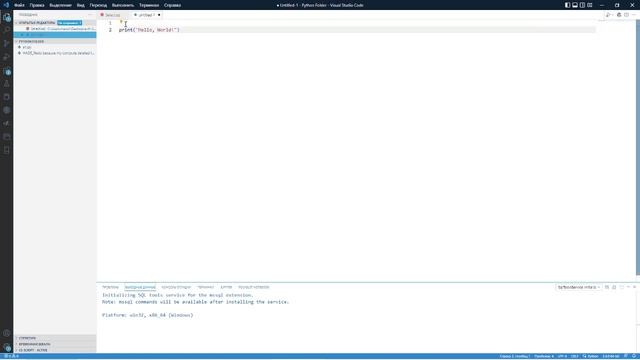Click the Python interpreter version in status bar
The width and height of the screenshot is (640, 360).
611,356
